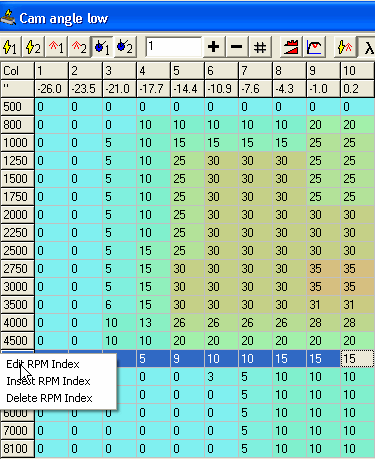Viewport: 375px width, 459px height.
Task: Click column 7 cell showing 5 in 8100 row
Action: (255, 449)
